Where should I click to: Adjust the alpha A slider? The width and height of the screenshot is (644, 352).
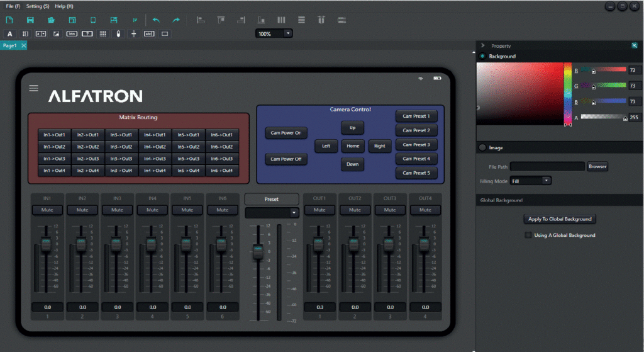point(604,117)
